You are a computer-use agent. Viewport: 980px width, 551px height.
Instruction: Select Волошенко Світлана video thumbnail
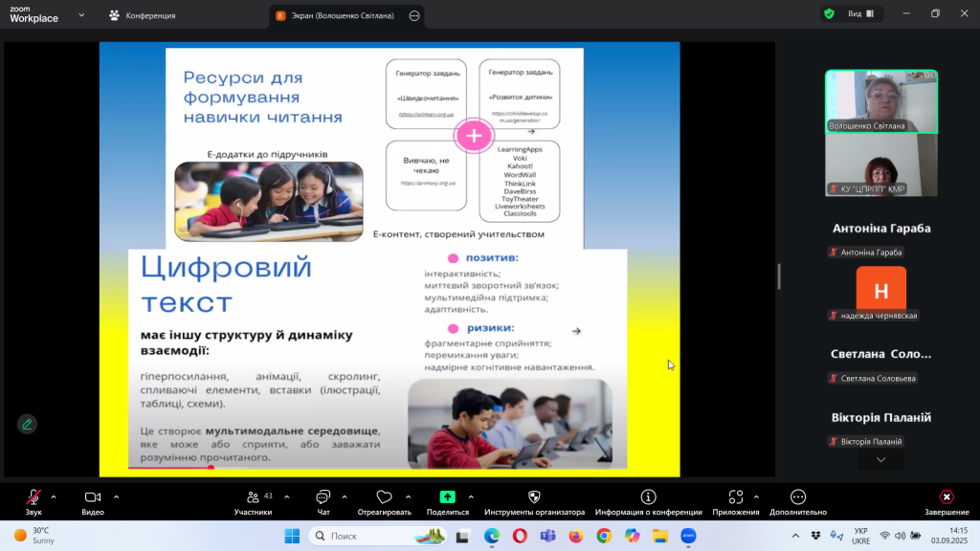[881, 100]
